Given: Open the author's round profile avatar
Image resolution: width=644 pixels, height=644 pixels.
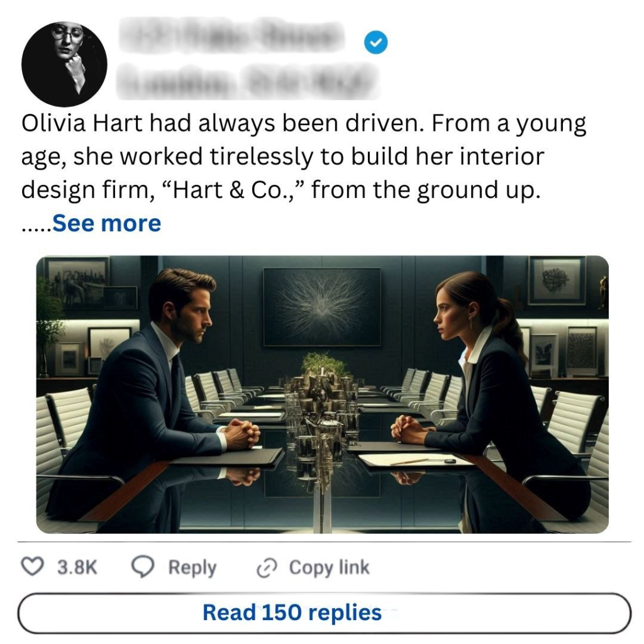Looking at the screenshot, I should click(64, 64).
